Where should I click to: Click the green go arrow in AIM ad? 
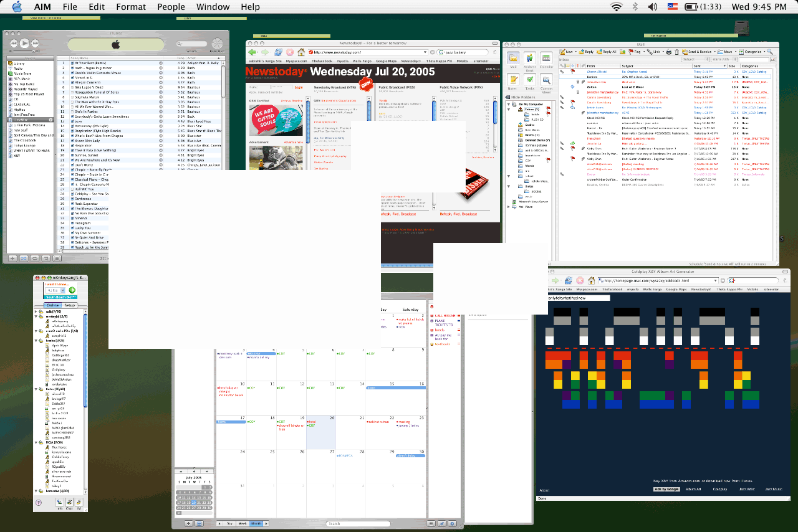pyautogui.click(x=72, y=290)
